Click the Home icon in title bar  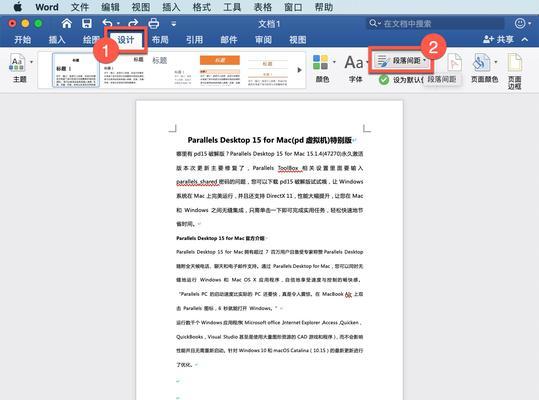coord(66,23)
